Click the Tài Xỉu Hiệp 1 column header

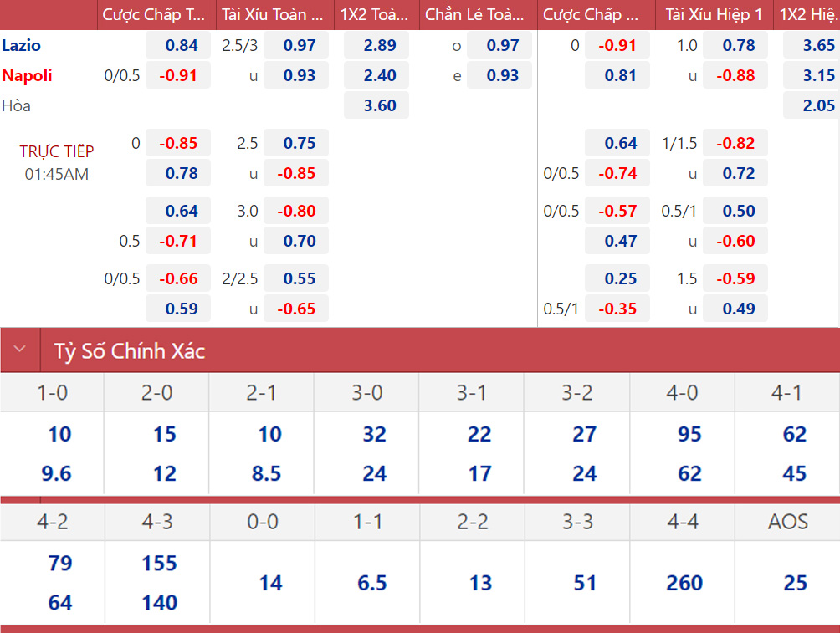(x=714, y=15)
